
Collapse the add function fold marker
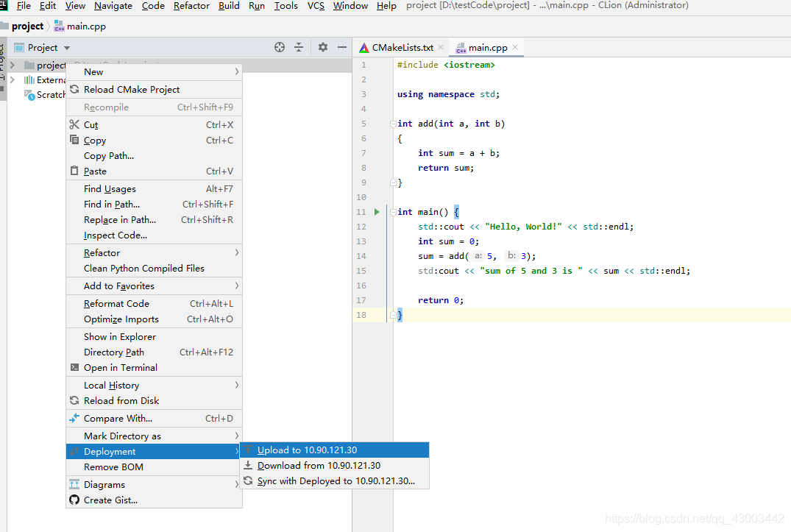[x=392, y=124]
